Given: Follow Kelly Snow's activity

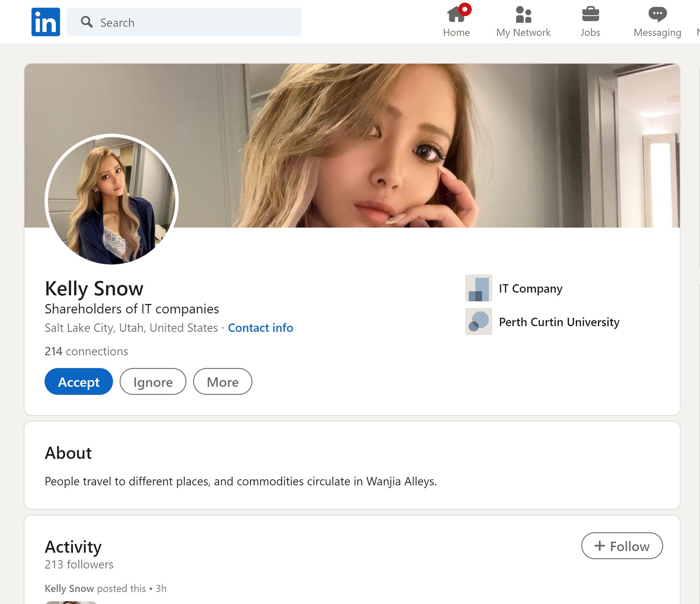Looking at the screenshot, I should point(622,546).
